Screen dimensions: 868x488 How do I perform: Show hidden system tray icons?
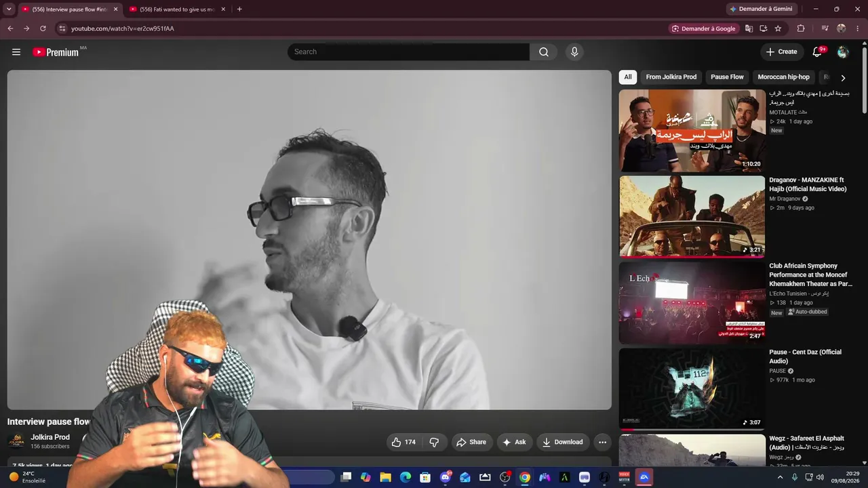point(780,477)
